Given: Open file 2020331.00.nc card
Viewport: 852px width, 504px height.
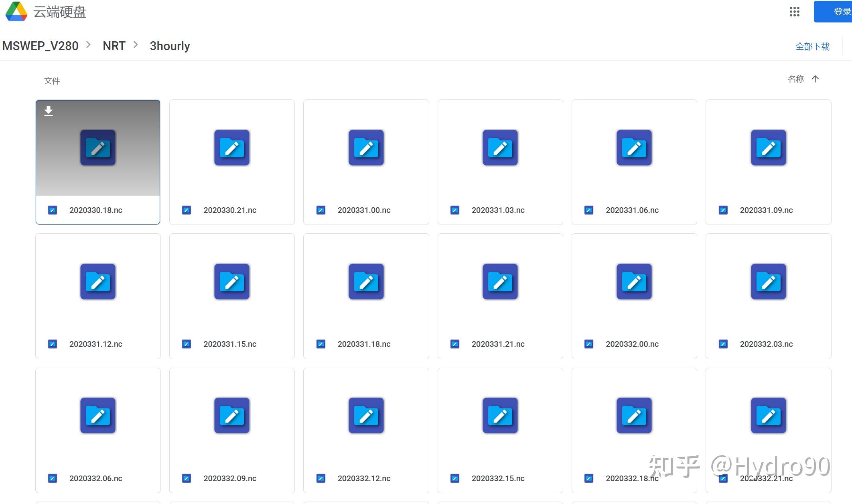Looking at the screenshot, I should pos(366,162).
